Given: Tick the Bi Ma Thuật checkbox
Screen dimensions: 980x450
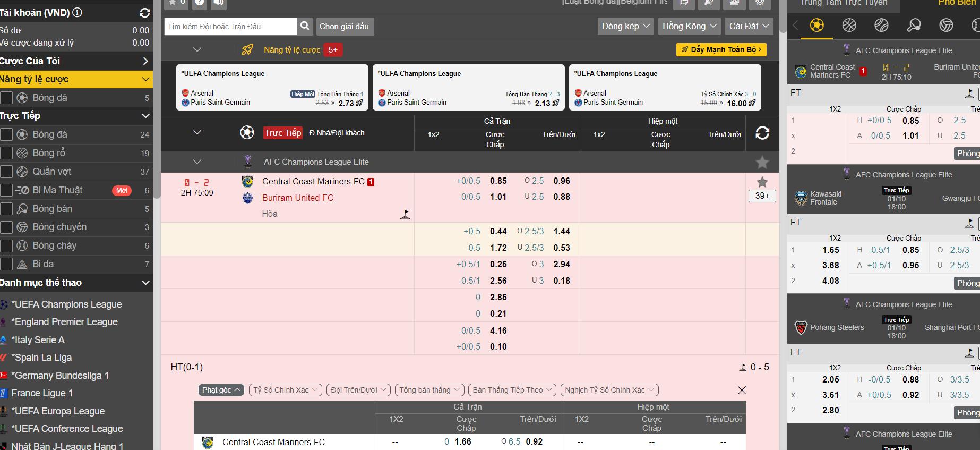Looking at the screenshot, I should (x=6, y=190).
